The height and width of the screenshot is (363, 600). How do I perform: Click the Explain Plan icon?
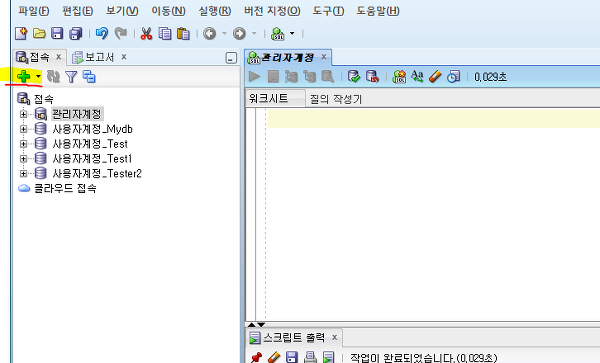click(x=291, y=77)
